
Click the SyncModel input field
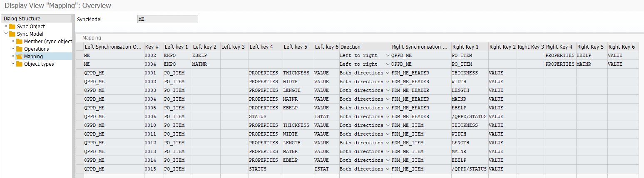(167, 19)
